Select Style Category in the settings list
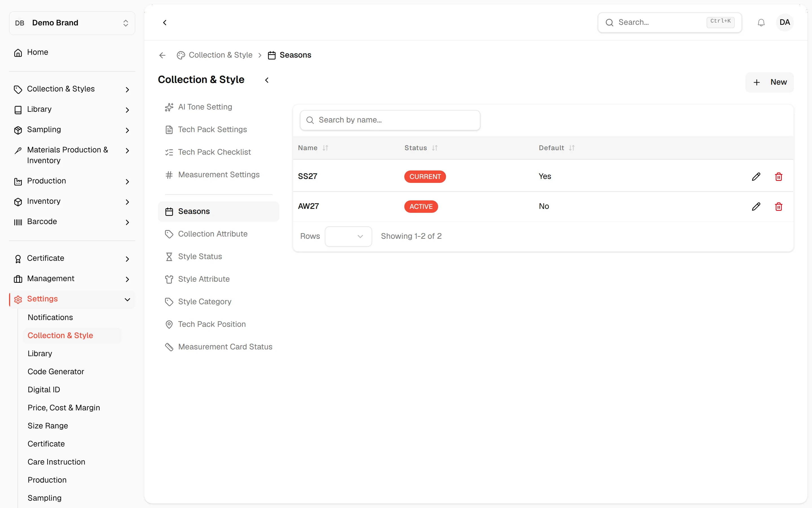This screenshot has height=508, width=812. tap(219, 302)
